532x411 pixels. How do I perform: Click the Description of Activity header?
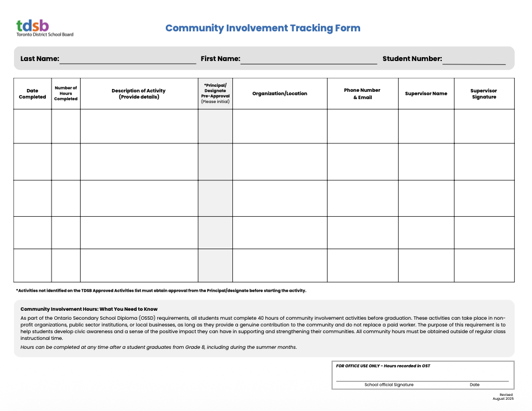coord(139,94)
